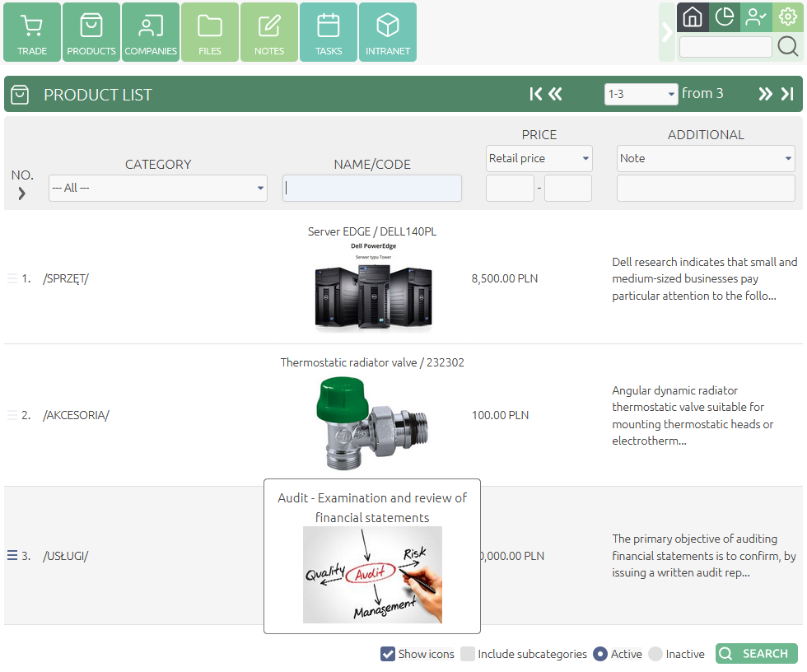Open the FILES module
The width and height of the screenshot is (807, 672).
(210, 32)
